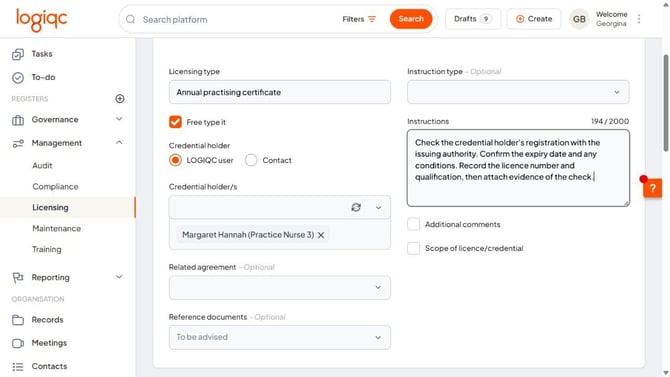Open the Credential holder/s dropdown arrow

[378, 208]
